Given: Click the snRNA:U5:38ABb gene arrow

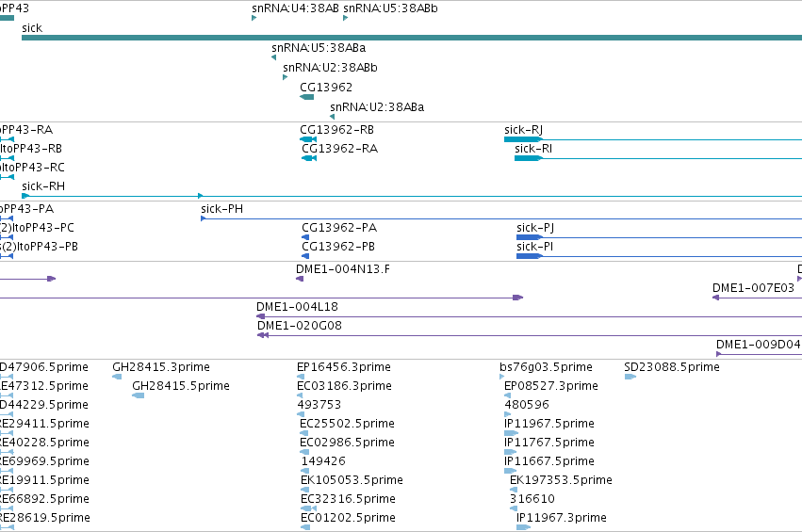Looking at the screenshot, I should pyautogui.click(x=345, y=18).
